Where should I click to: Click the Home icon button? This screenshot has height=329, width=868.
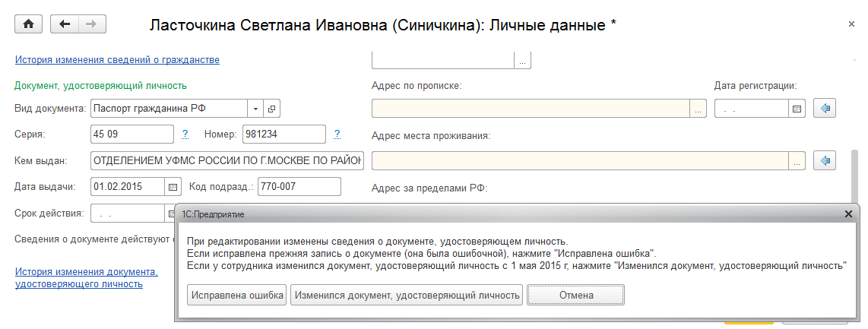[x=29, y=24]
